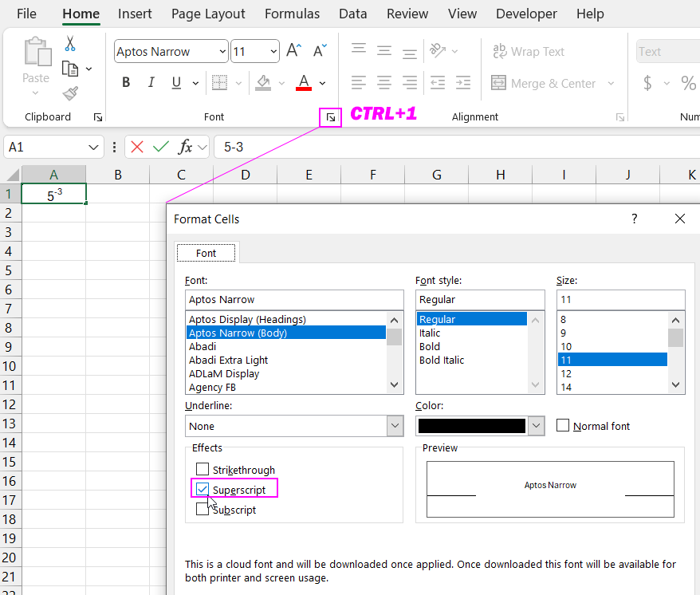Uncheck the Superscript checkbox
700x595 pixels.
point(203,489)
